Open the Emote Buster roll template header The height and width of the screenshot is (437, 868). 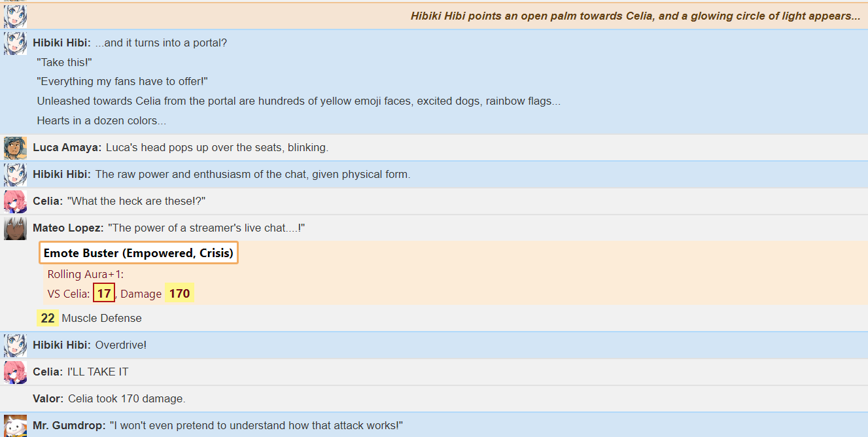(139, 253)
